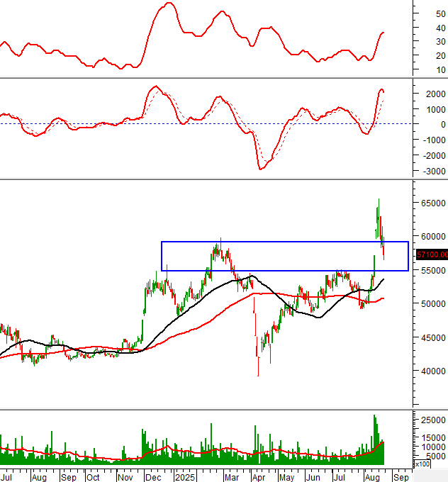Screen dimensions: 448x482
Task: Select the 10 level in top indicator axis
Action: (x=441, y=69)
